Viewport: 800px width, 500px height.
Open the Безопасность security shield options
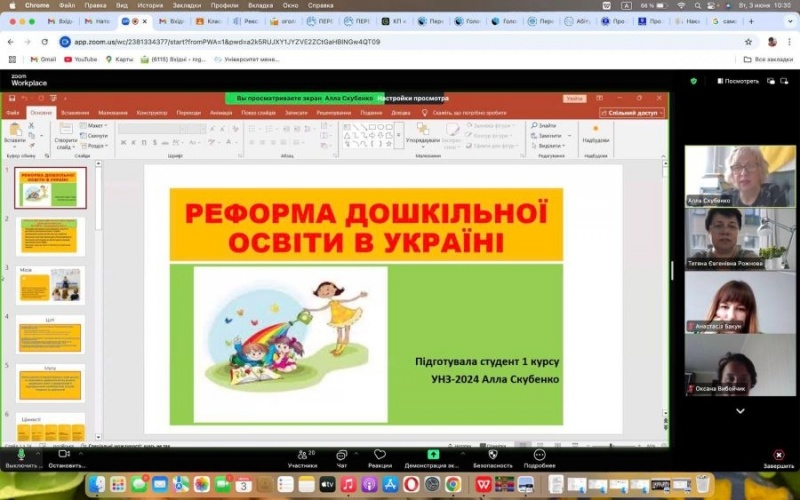(x=492, y=455)
